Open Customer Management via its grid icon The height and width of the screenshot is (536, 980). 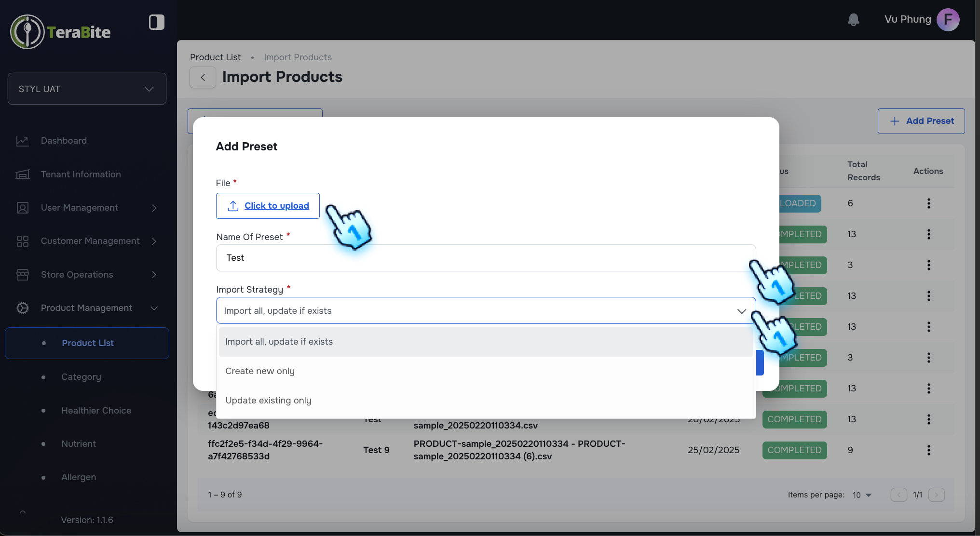pos(23,241)
